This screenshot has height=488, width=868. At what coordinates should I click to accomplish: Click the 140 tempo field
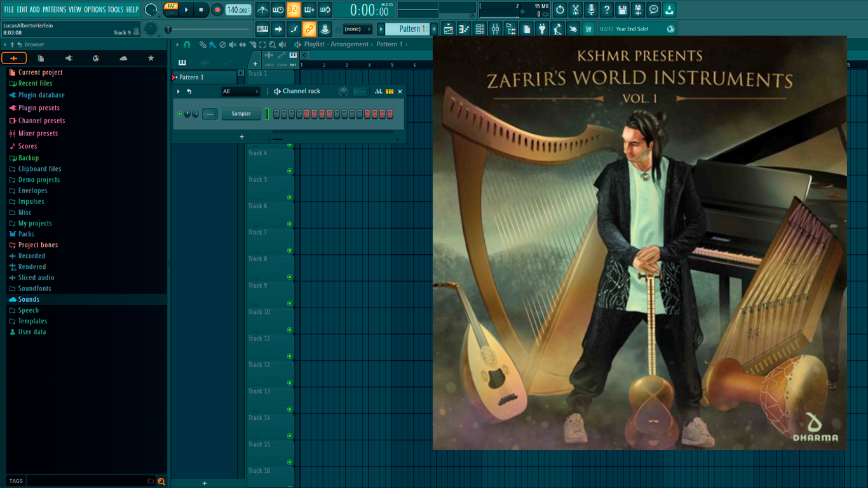(x=238, y=10)
